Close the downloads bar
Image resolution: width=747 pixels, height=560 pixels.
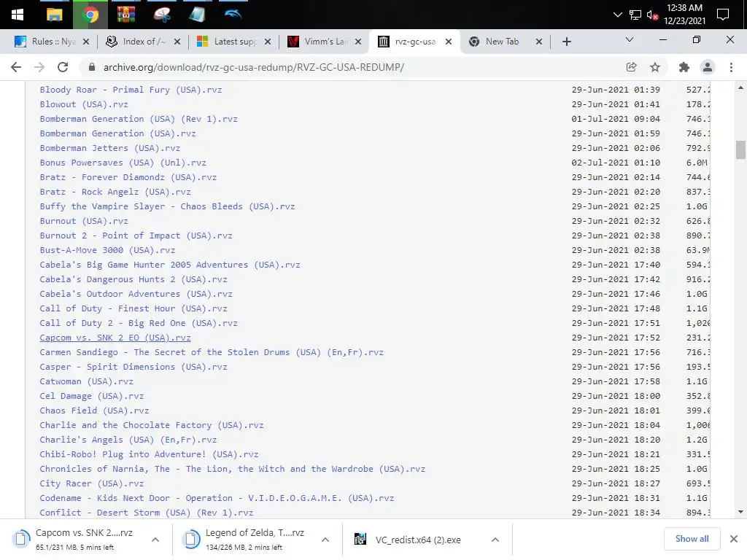[734, 539]
